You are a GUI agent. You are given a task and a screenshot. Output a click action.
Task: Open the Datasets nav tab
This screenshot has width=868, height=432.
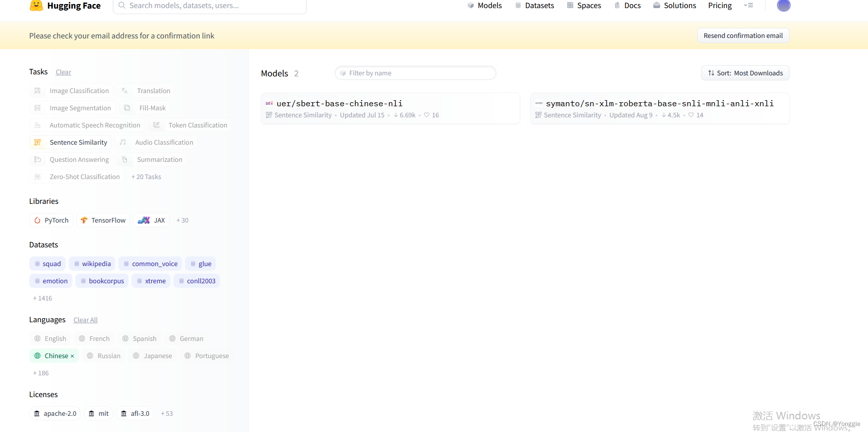point(534,6)
